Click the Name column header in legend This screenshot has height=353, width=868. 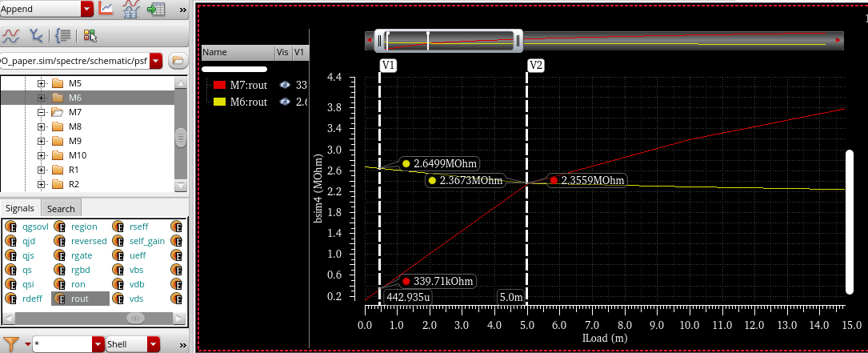coord(238,52)
